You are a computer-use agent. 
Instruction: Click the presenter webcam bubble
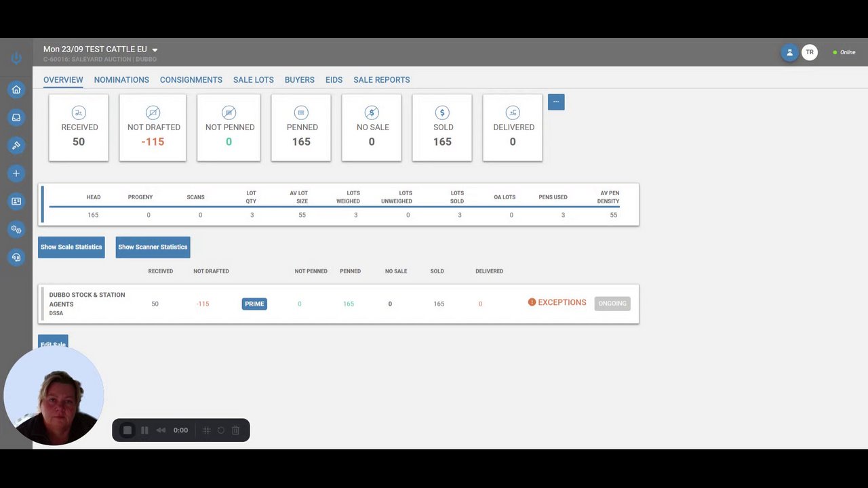pyautogui.click(x=54, y=395)
